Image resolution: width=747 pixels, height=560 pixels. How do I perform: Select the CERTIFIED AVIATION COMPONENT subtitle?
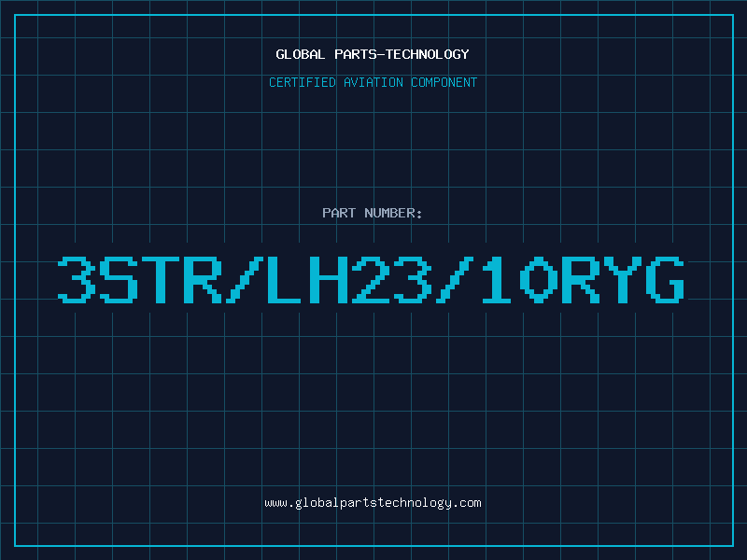pos(373,82)
